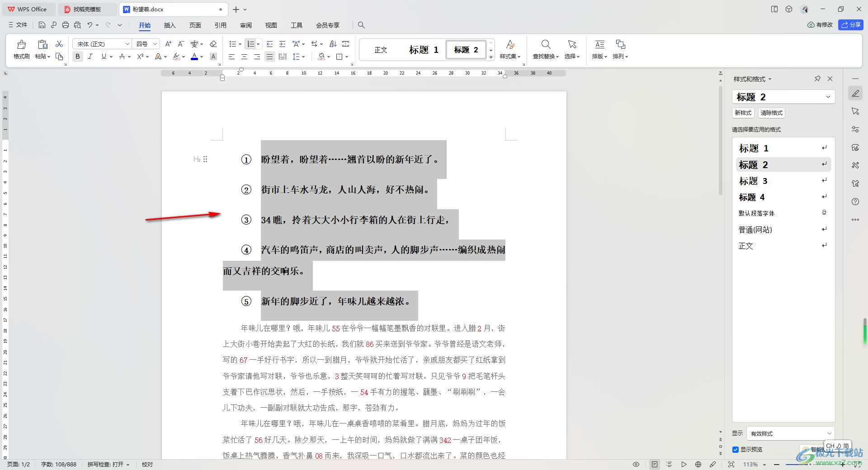Click the decrease indent icon
Viewport: 868px width, 470px height.
click(270, 44)
